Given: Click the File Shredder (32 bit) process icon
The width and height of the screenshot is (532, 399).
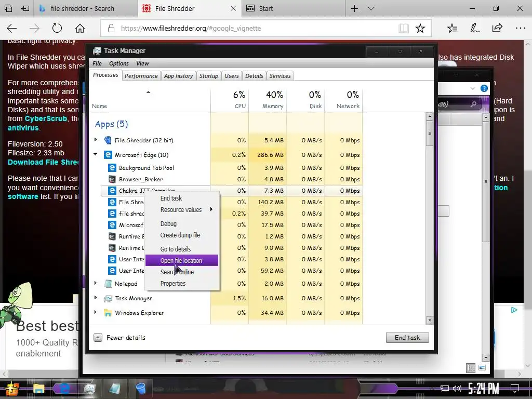Looking at the screenshot, I should (108, 140).
